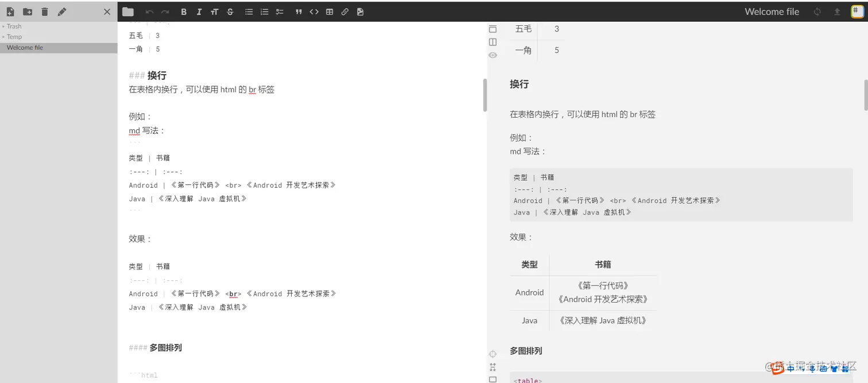Screen dimensions: 868x383
Task: Apply italic formatting
Action: (x=199, y=11)
